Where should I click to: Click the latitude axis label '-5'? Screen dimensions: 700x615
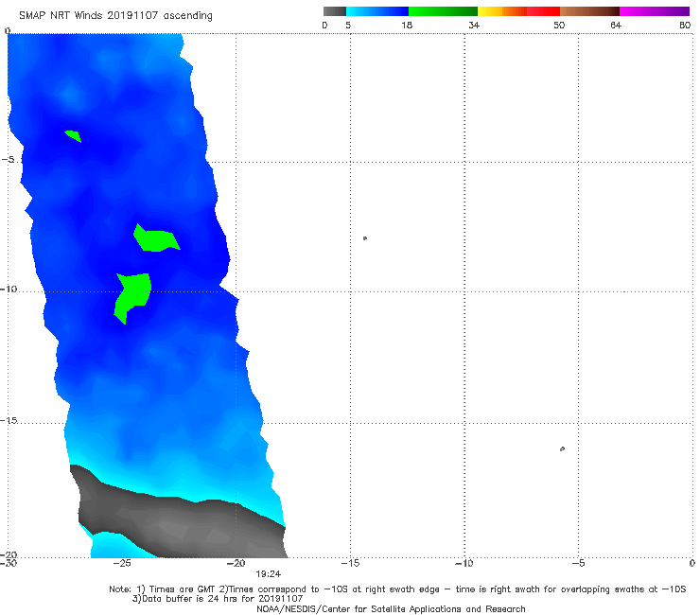[x=8, y=160]
